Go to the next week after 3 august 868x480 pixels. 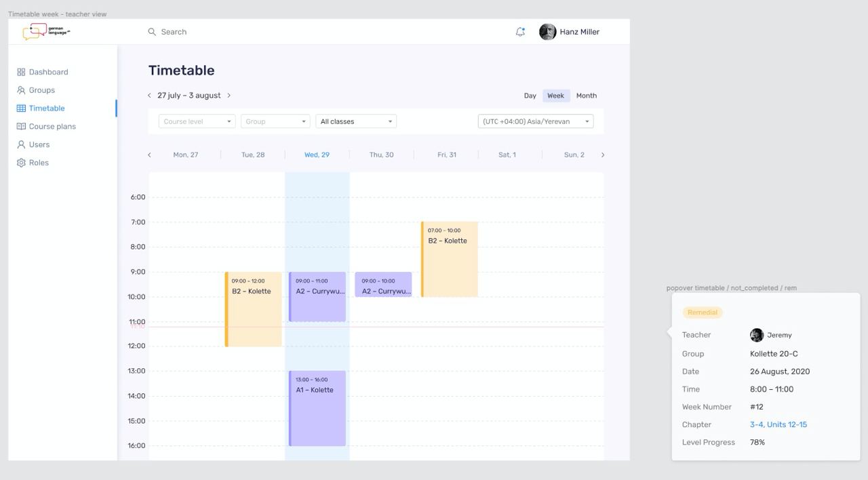point(229,96)
